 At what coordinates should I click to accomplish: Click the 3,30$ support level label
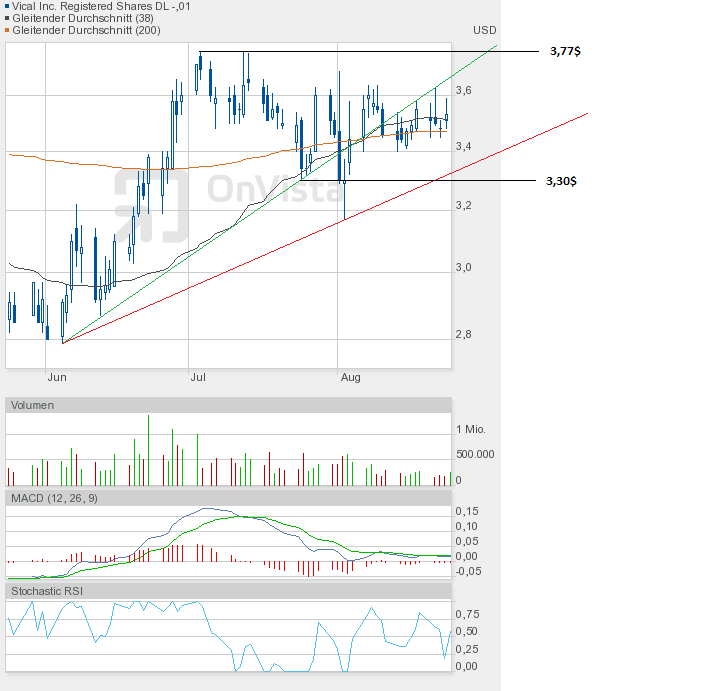(561, 181)
